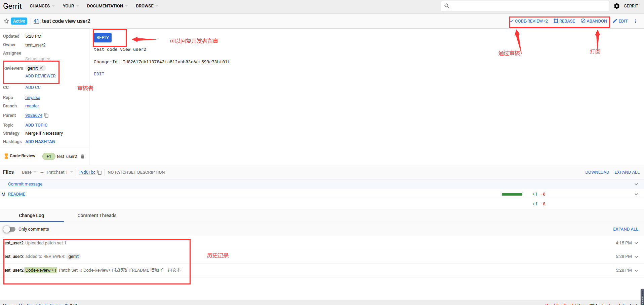Viewport: 644px width, 305px height.
Task: Expand the Commit message file row
Action: (636, 184)
